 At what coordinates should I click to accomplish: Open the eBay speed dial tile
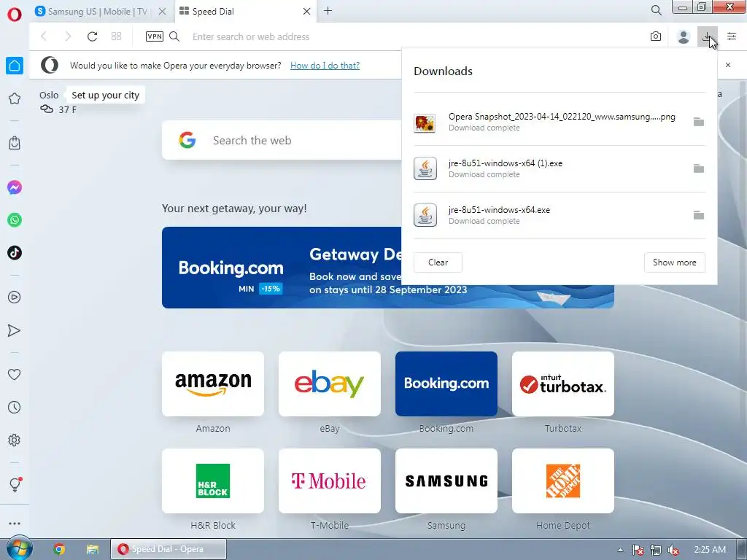pos(330,384)
